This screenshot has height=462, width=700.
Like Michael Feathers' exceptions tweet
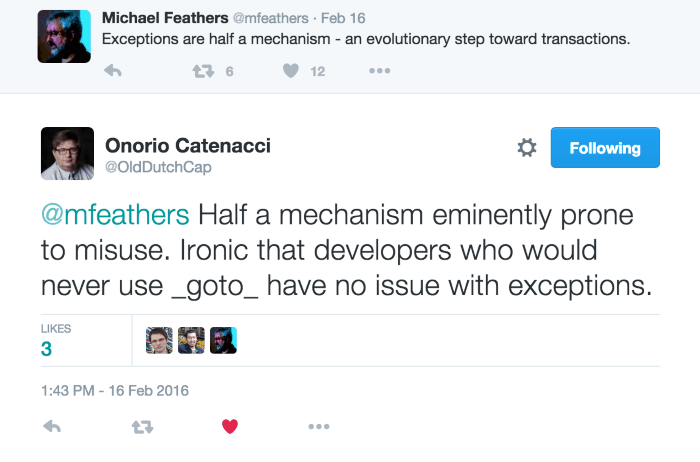coord(290,72)
